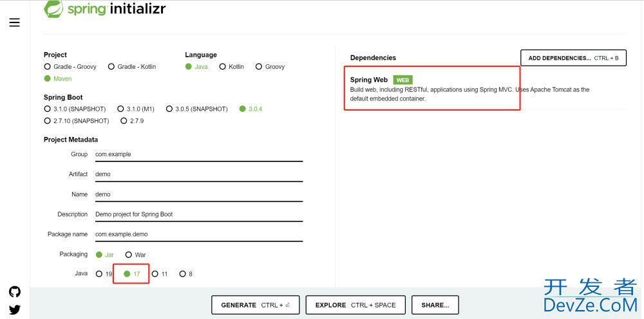Click the Project Metadata heading
The height and width of the screenshot is (319, 644).
(71, 140)
